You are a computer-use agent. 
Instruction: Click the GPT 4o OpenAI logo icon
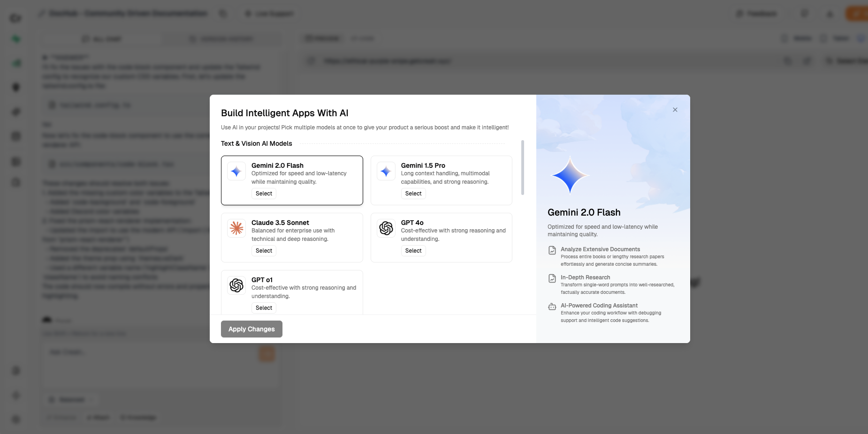386,228
